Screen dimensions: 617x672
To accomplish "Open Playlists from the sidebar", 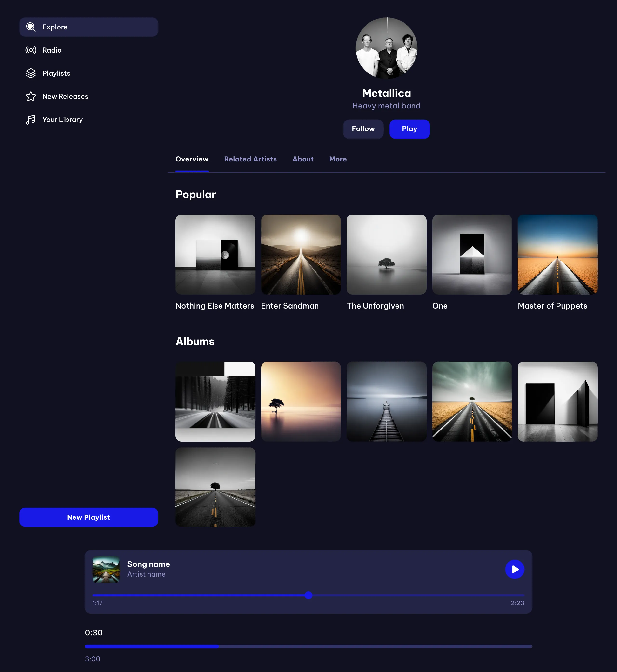I will (88, 73).
